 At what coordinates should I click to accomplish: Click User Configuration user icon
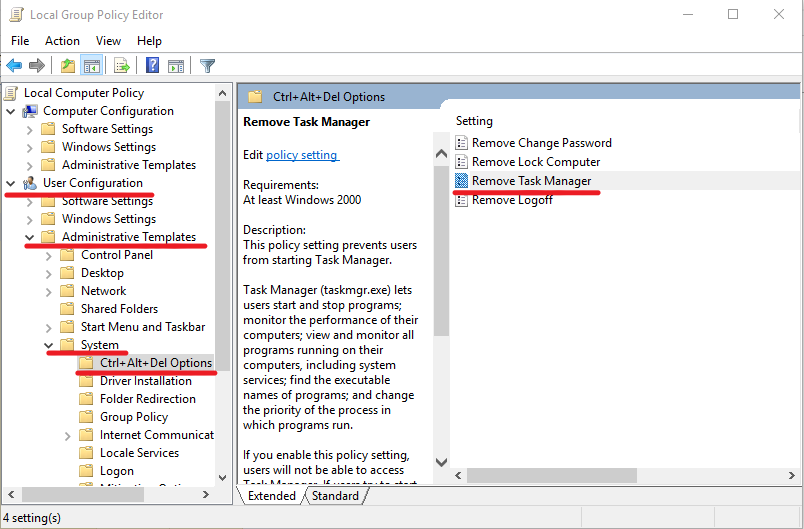pos(30,182)
